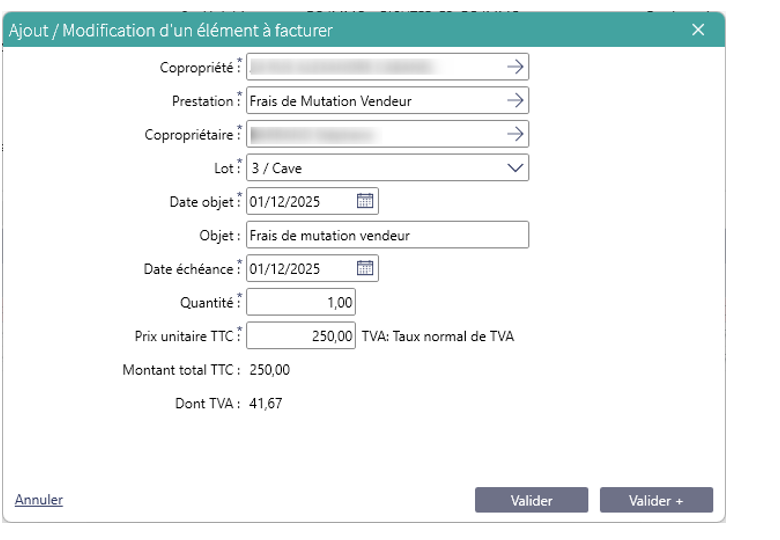Select the Quantité input field
780x540 pixels.
[x=301, y=302]
